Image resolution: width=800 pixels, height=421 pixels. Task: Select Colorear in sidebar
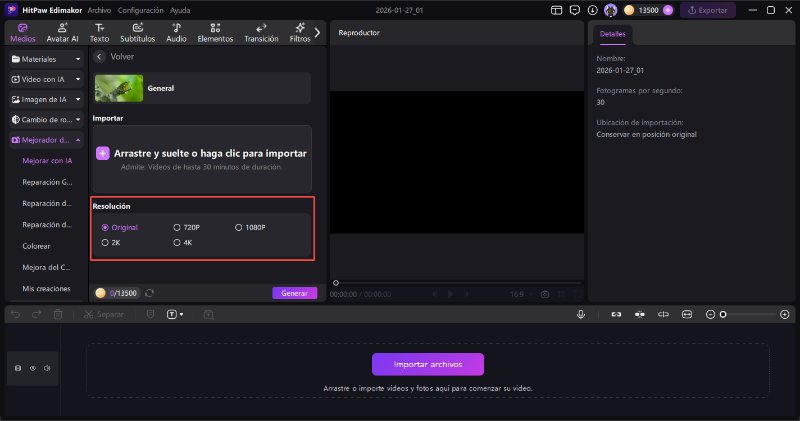click(36, 246)
